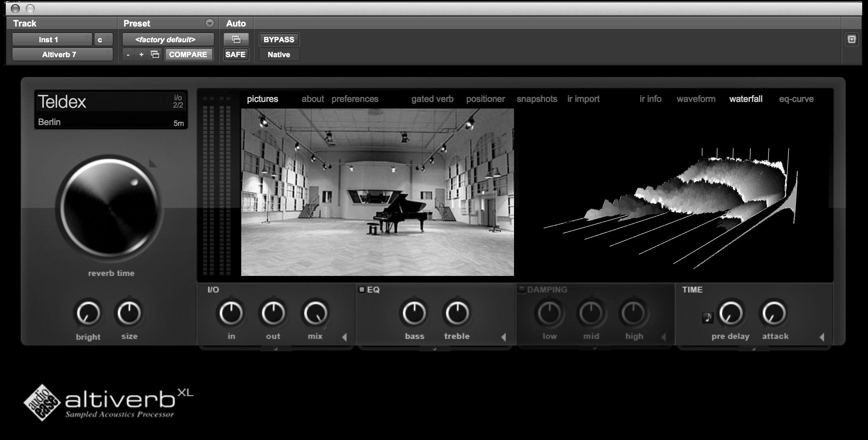Show the eq-curve view

[x=796, y=99]
